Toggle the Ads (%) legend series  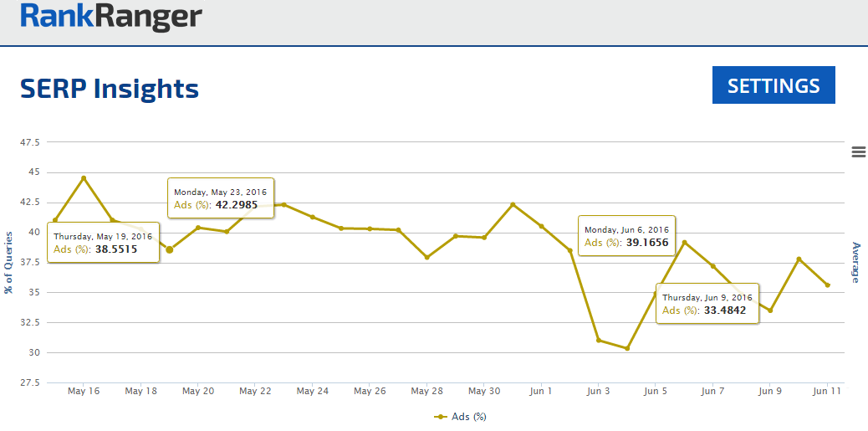pyautogui.click(x=461, y=416)
